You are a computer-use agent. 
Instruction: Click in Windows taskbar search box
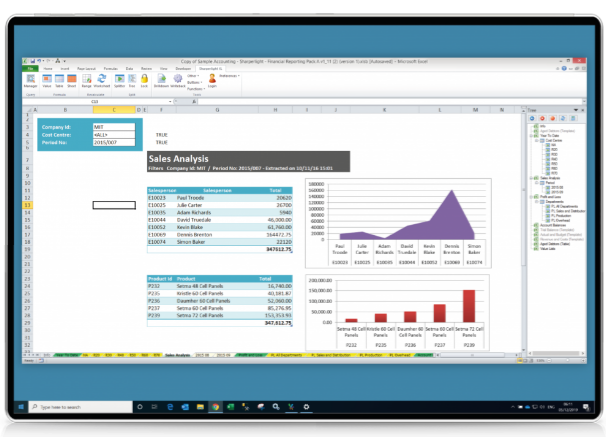(80, 407)
